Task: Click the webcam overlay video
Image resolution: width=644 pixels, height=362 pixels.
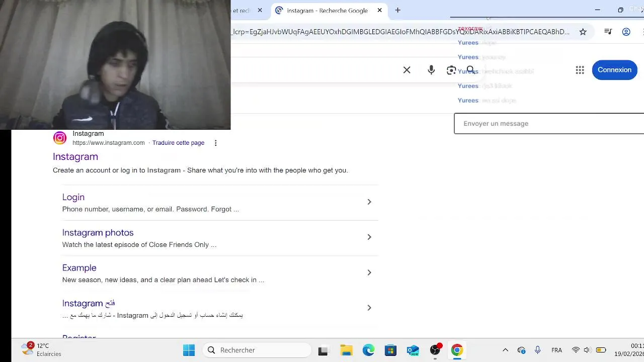Action: [115, 65]
